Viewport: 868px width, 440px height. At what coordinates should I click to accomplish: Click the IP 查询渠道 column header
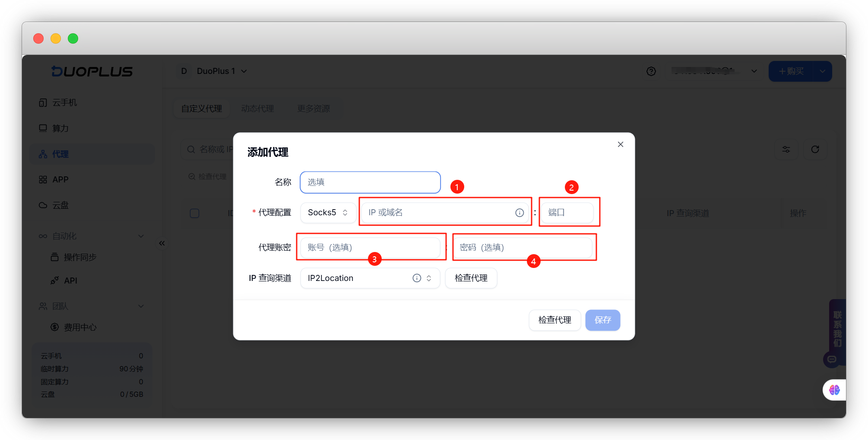click(x=688, y=213)
